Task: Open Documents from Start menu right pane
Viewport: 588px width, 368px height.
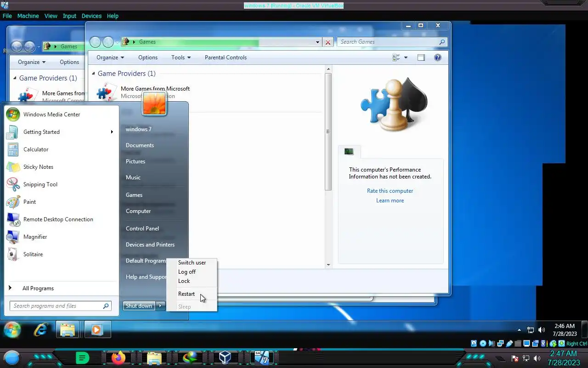Action: [x=140, y=145]
